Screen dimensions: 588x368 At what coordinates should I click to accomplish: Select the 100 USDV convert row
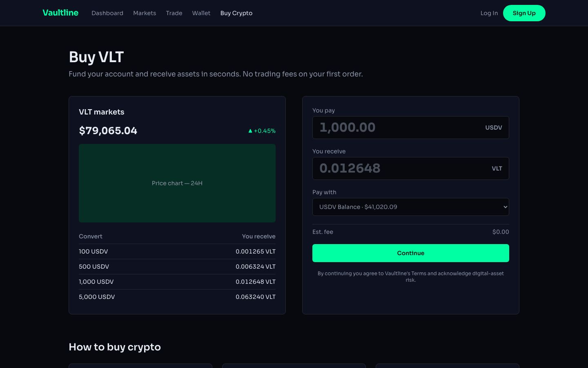click(177, 251)
